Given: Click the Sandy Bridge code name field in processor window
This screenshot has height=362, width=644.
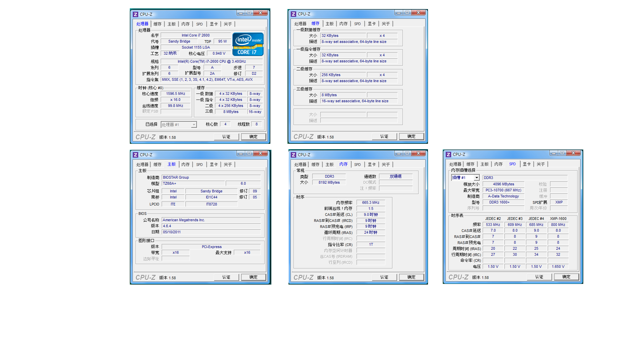Looking at the screenshot, I should click(179, 42).
